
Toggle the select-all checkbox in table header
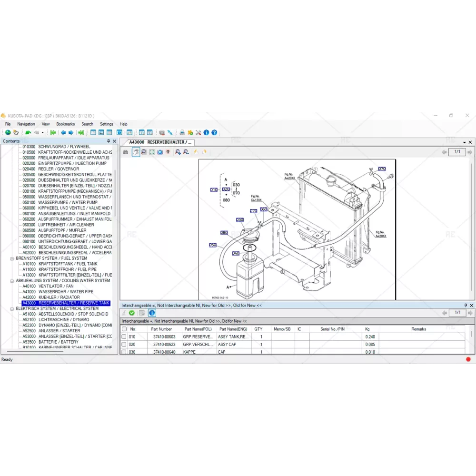tap(124, 329)
